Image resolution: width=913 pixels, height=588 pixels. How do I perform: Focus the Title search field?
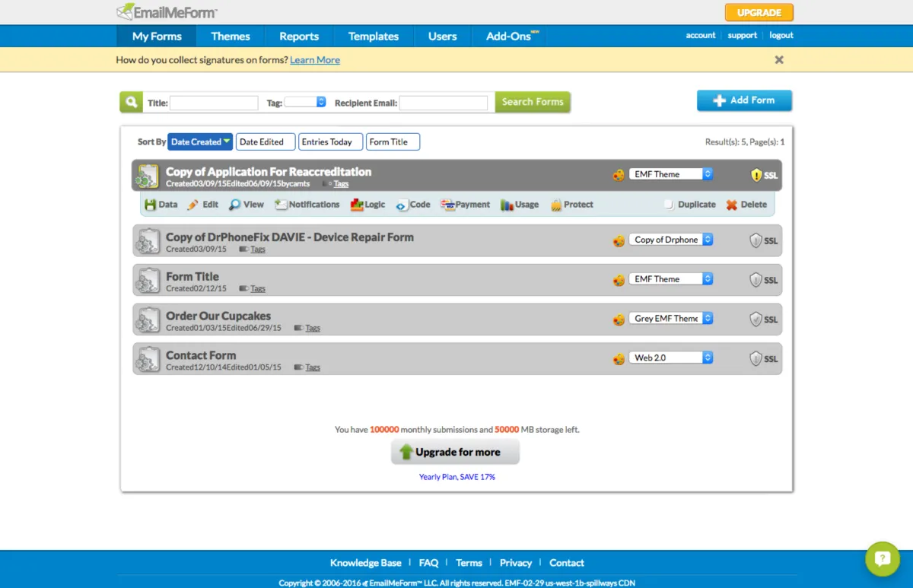point(214,103)
